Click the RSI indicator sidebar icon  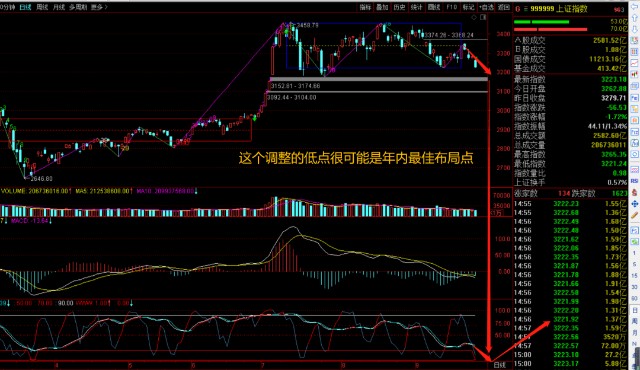(x=635, y=180)
